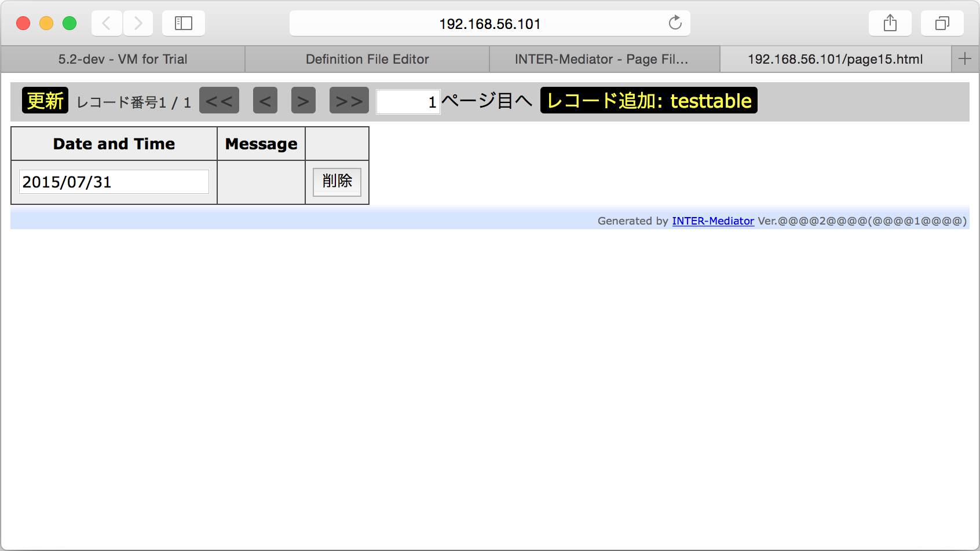Click the page number input field
Viewport: 980px width, 551px height.
click(x=408, y=102)
